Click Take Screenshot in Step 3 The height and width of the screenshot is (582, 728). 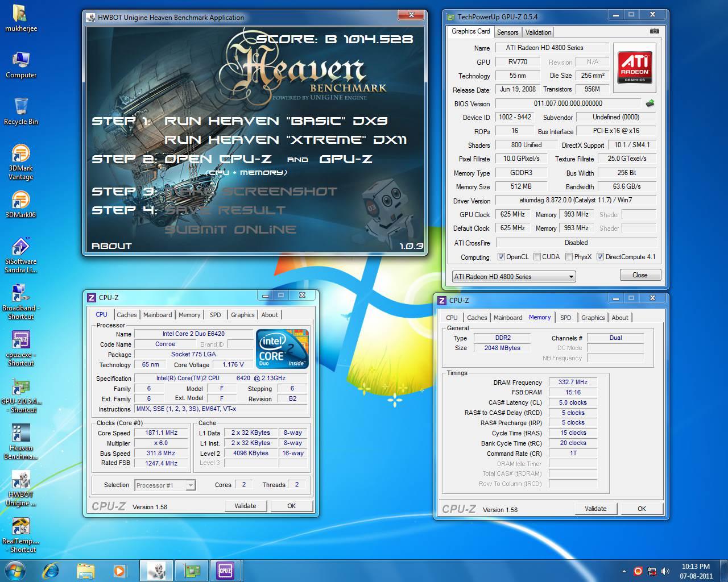251,192
